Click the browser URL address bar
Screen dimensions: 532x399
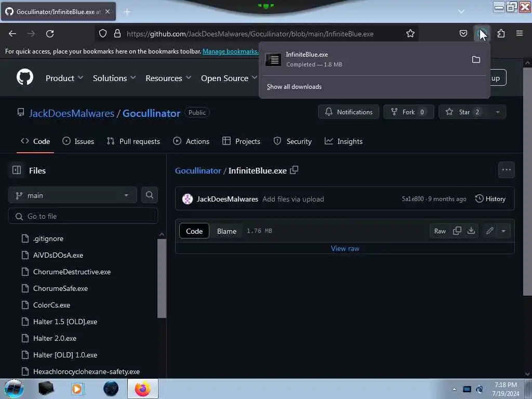coord(250,34)
